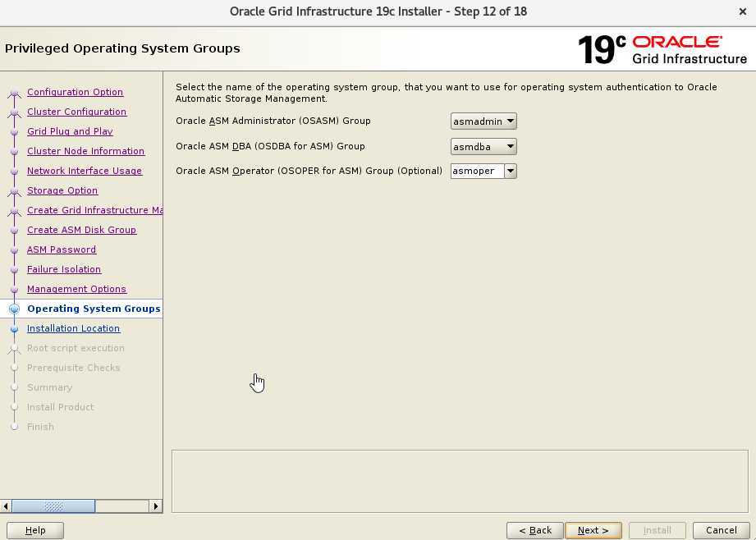Click the Help button
This screenshot has height=540, width=756.
coord(35,530)
